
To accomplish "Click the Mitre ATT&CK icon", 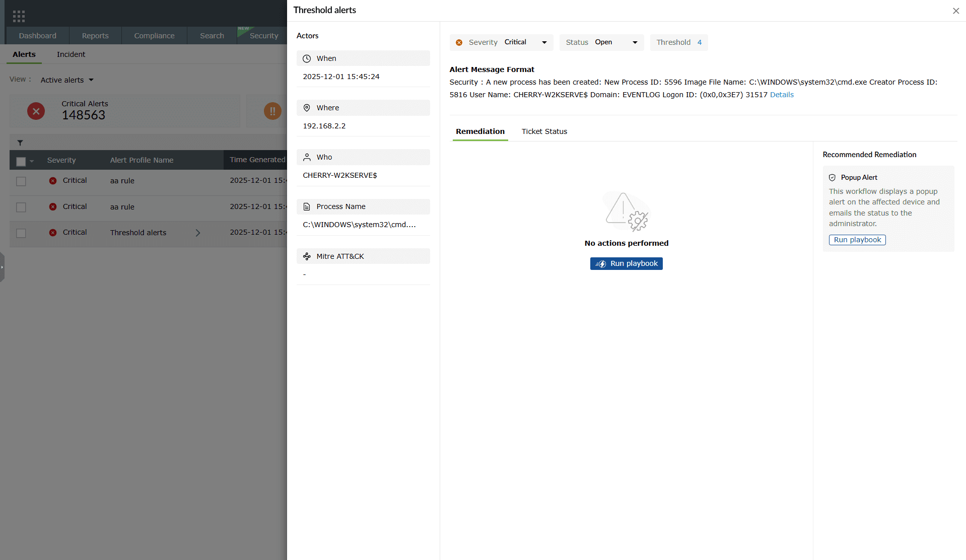I will [307, 256].
